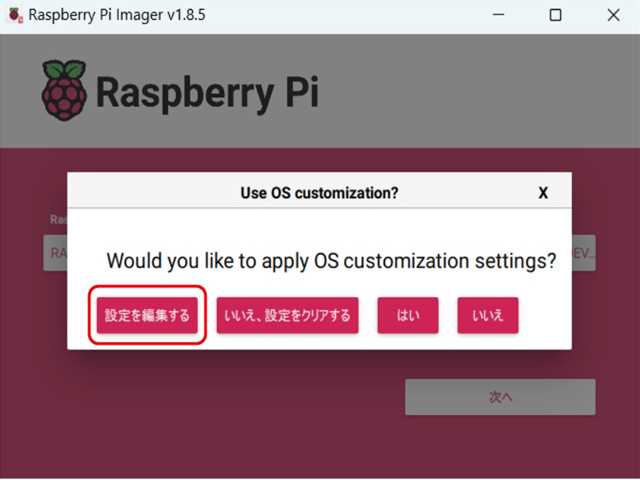Click the Raspberry Pi Imager v1.8.5 title text
Image resolution: width=640 pixels, height=480 pixels.
[x=117, y=15]
